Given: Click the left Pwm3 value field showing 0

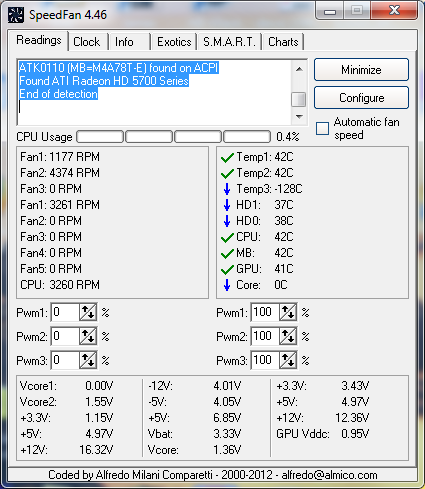Looking at the screenshot, I should [65, 360].
